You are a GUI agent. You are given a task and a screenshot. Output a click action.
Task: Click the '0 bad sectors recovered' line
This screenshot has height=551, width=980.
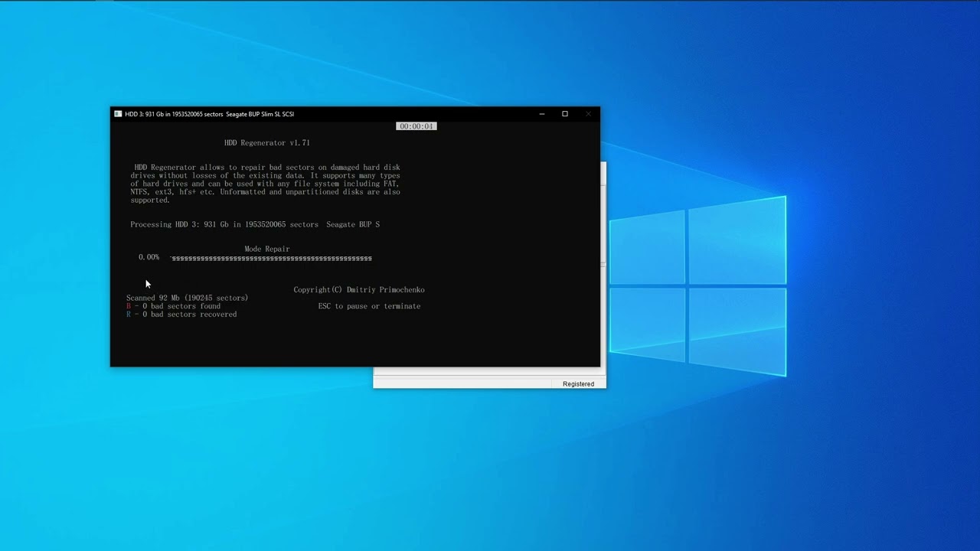181,315
